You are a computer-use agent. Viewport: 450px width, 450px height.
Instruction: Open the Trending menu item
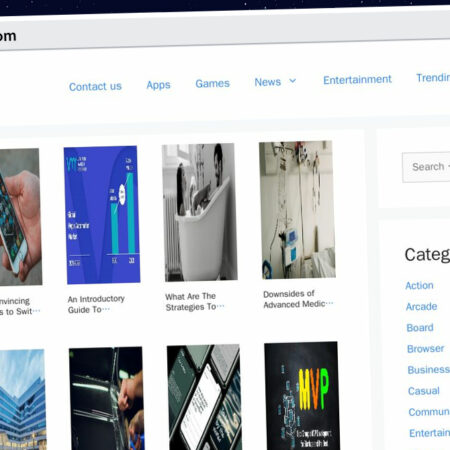[433, 78]
